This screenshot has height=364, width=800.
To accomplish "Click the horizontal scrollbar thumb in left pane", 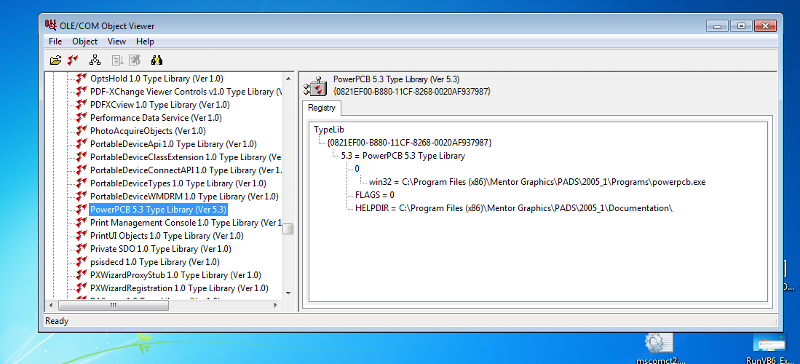I will coord(114,305).
